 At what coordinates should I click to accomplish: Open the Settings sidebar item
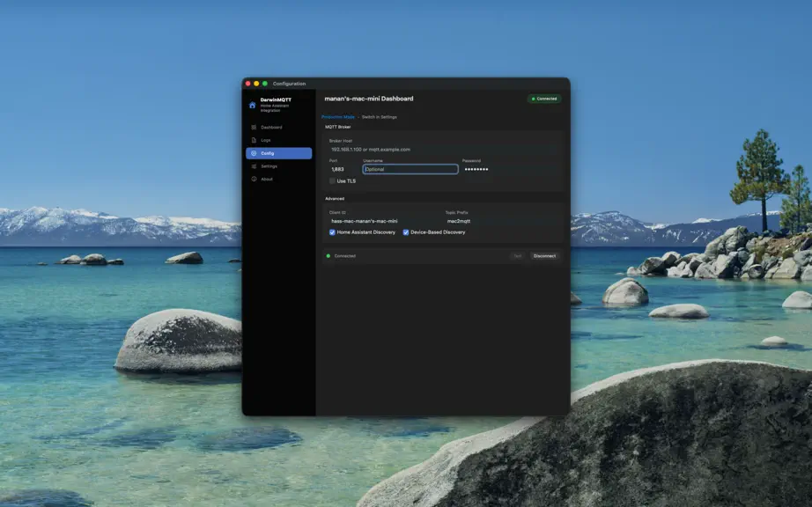pos(278,166)
